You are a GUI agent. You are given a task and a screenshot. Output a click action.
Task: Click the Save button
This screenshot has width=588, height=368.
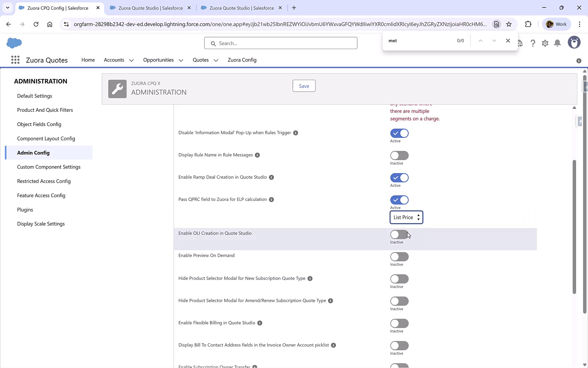click(304, 86)
